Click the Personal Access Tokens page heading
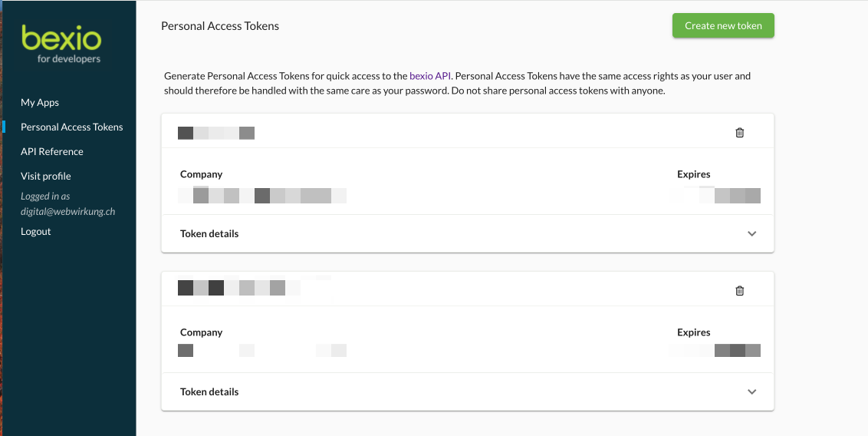Image resolution: width=868 pixels, height=436 pixels. pos(220,26)
